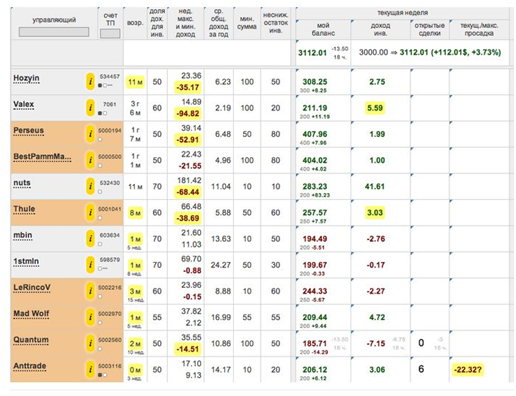This screenshot has height=396, width=516.
Task: Open the yellow info icon for 1stmin
Action: point(90,265)
